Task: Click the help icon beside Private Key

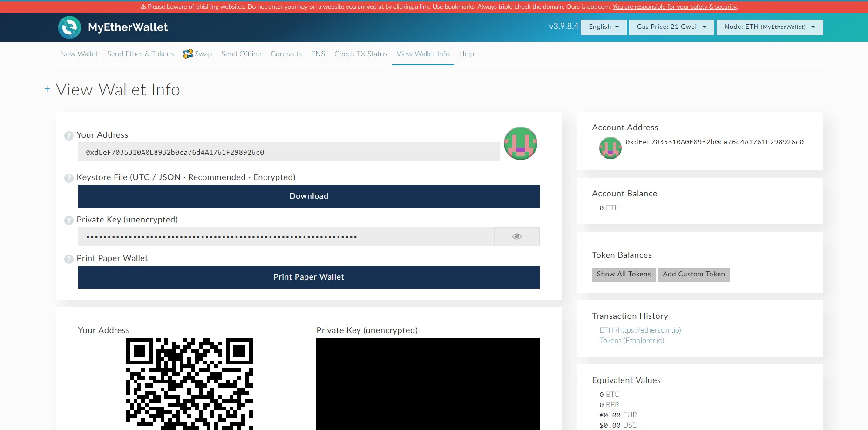Action: coord(69,221)
